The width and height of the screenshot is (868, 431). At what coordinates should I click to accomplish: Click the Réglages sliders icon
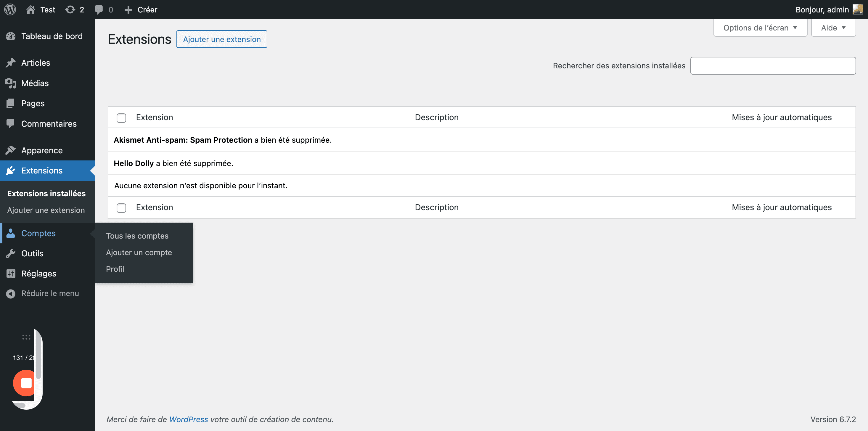(x=11, y=274)
